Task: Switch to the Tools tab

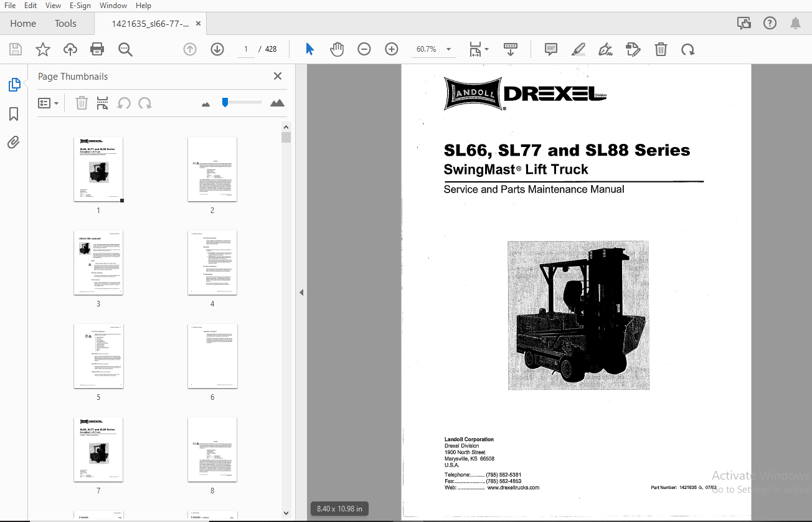Action: click(65, 24)
